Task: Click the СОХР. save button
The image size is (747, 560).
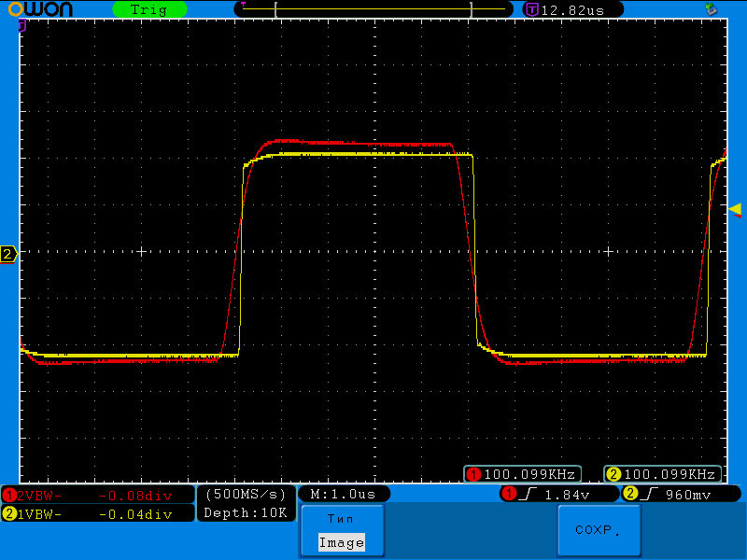Action: [599, 530]
